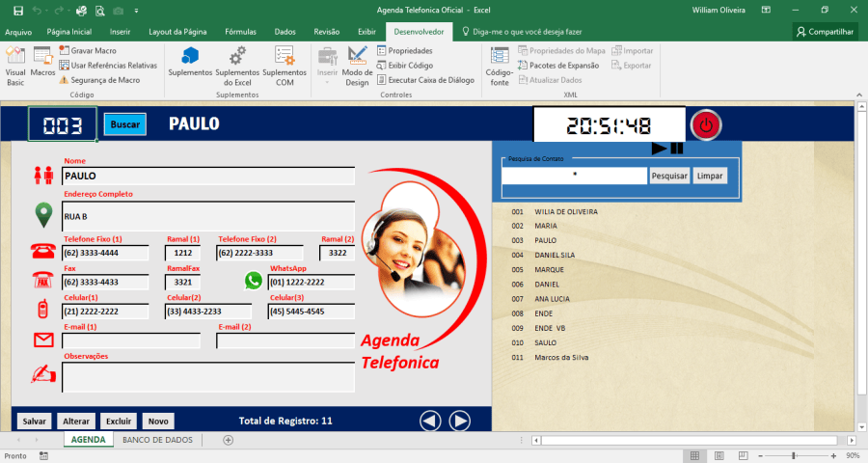868x463 pixels.
Task: Click the E-mail (1) field
Action: tap(131, 340)
